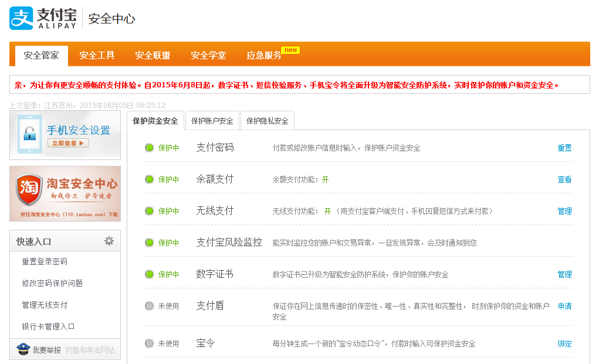Click the police officer report icon
This screenshot has height=364, width=592.
pyautogui.click(x=23, y=349)
